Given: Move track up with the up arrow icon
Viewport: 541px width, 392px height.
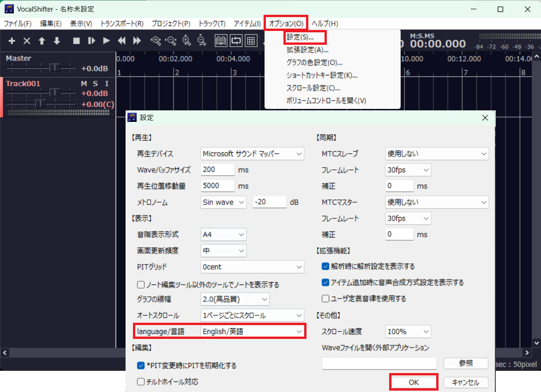Looking at the screenshot, I should [x=42, y=41].
